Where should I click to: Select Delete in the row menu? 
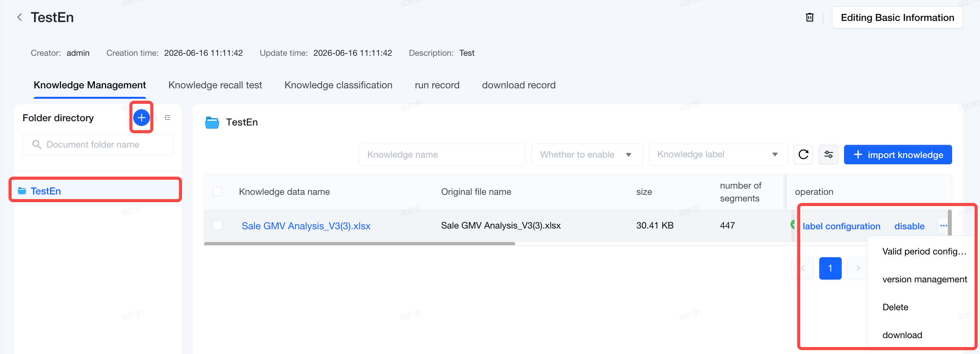click(895, 307)
